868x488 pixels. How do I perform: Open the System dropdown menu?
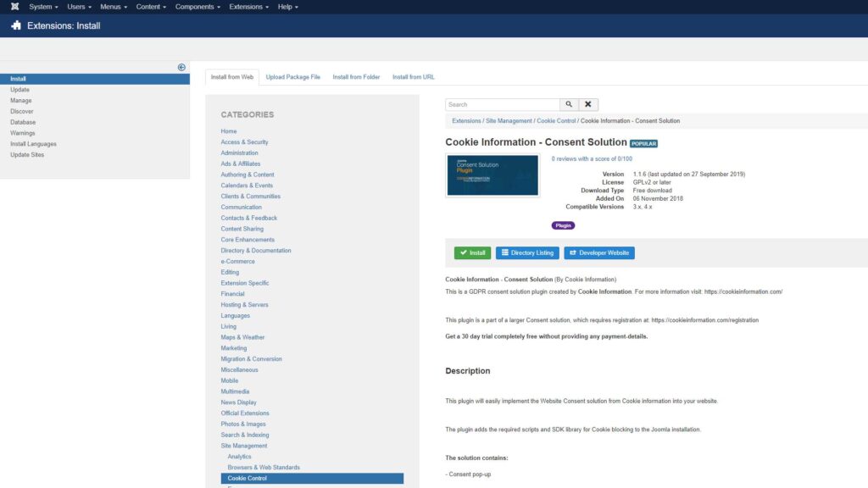pyautogui.click(x=43, y=7)
